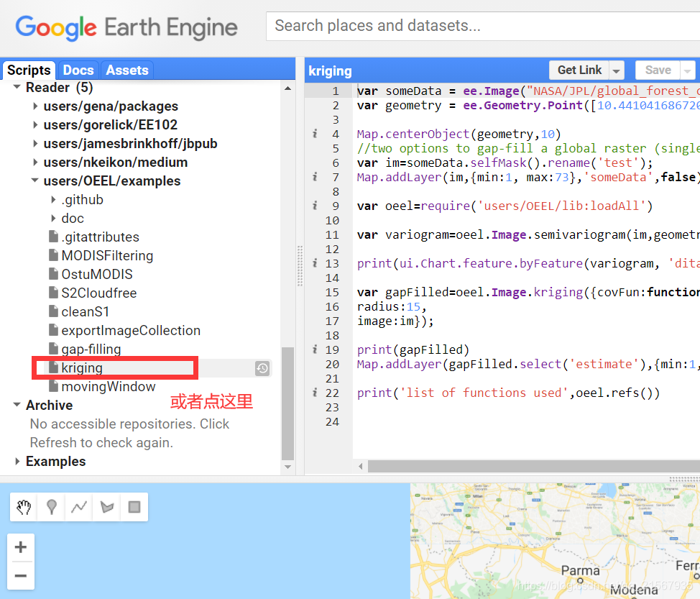Screen dimensions: 700x599
Task: Switch to the Scripts tab
Action: pos(29,70)
